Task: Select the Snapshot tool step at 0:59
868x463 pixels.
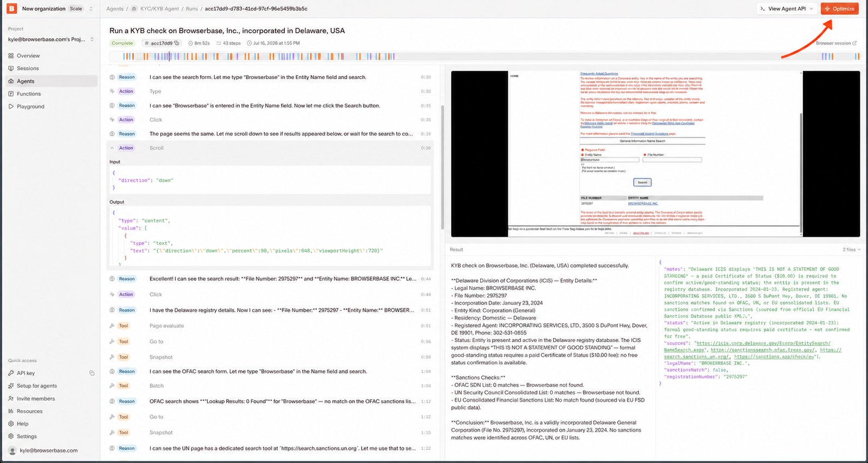Action: click(x=271, y=357)
